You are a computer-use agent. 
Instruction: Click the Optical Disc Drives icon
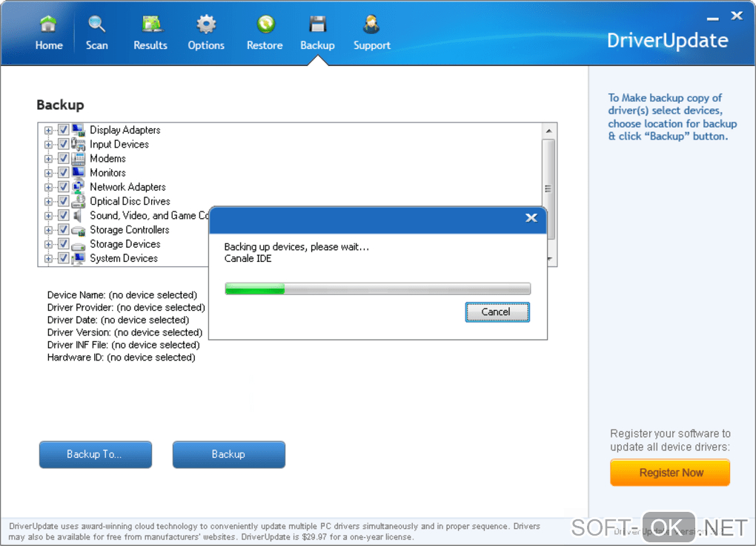click(x=78, y=201)
